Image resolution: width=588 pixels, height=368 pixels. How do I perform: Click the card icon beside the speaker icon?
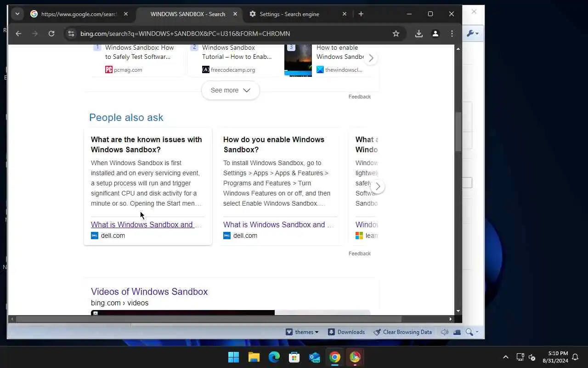[x=457, y=332]
